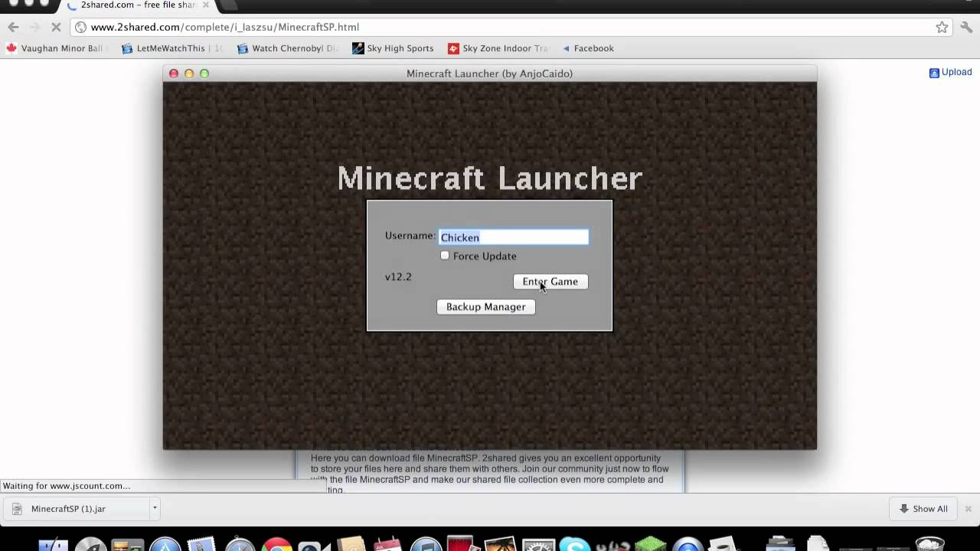Click the Minecraft Launcher heading text
The width and height of the screenshot is (980, 551).
(490, 178)
